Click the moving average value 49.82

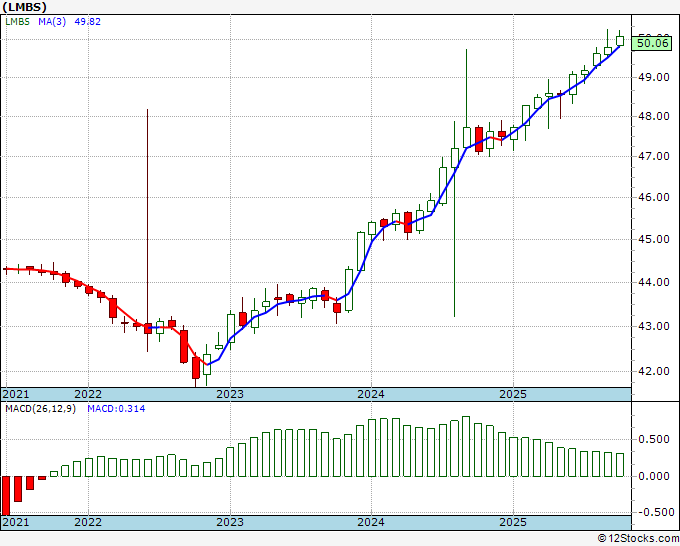[x=88, y=22]
